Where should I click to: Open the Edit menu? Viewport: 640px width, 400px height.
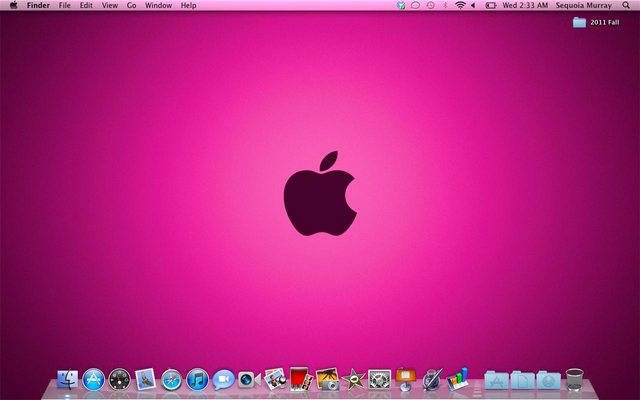pos(86,5)
